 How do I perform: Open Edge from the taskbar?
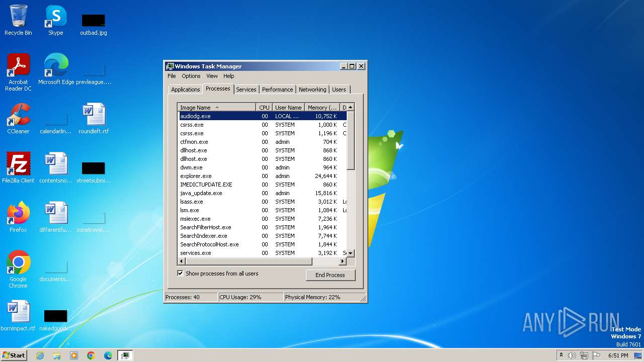coord(108,355)
